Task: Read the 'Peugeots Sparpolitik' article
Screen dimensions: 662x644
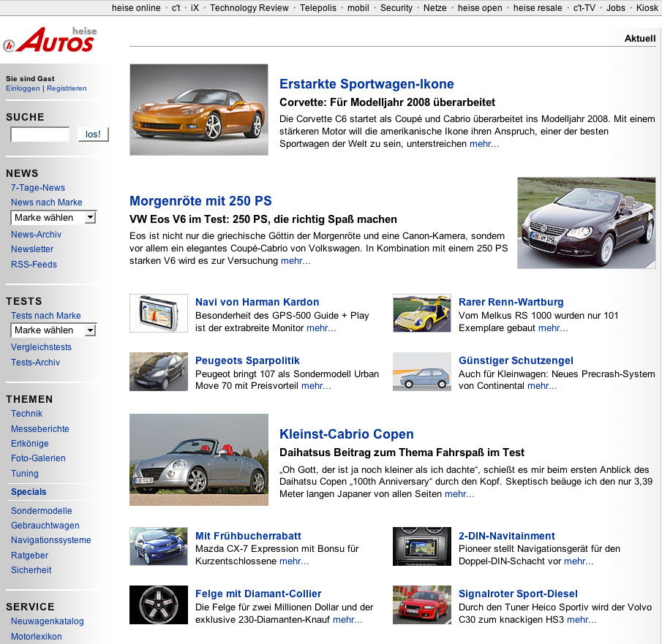Action: point(247,361)
